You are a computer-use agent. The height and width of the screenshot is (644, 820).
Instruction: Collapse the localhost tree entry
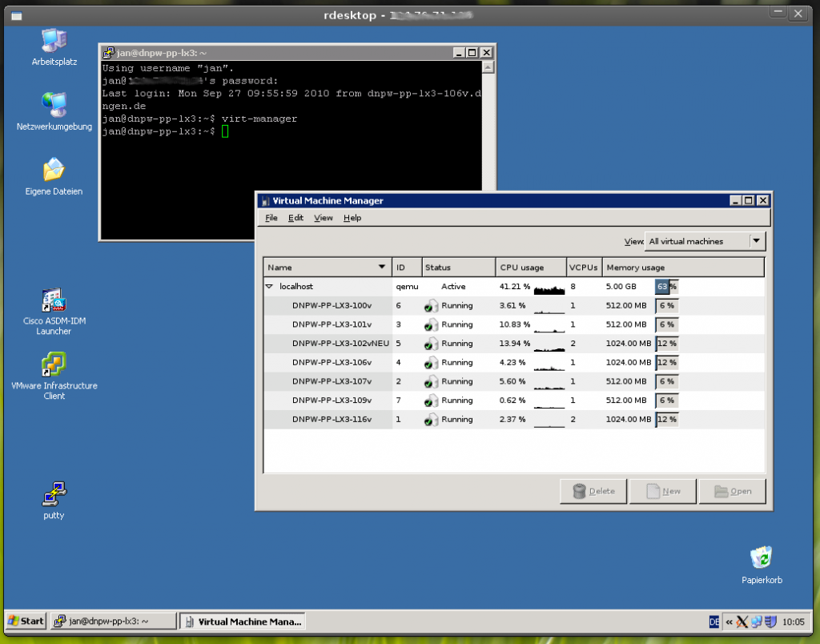coord(269,286)
